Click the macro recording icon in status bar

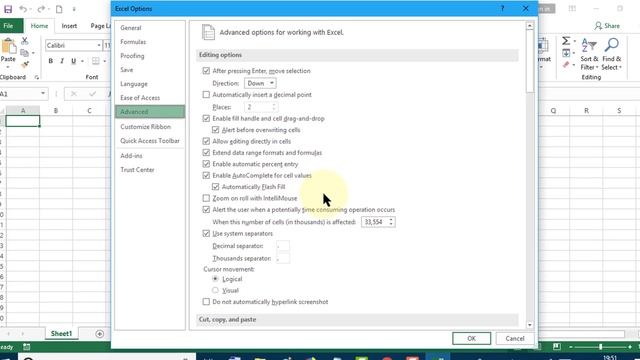coord(27,347)
